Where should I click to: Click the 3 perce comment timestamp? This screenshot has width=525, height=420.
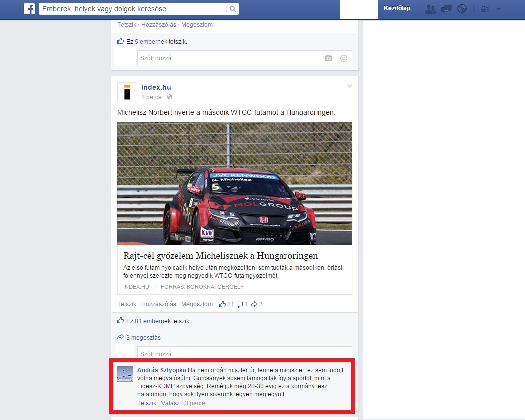[195, 403]
